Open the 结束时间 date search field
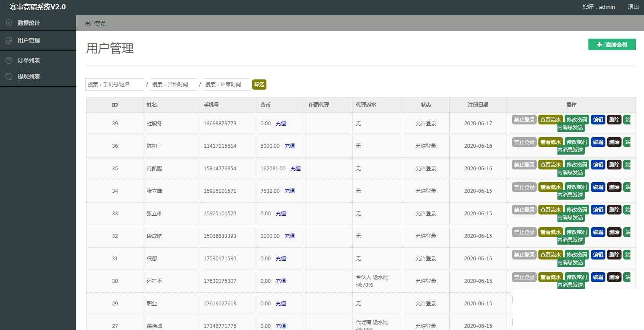The image size is (644, 330). click(x=226, y=85)
